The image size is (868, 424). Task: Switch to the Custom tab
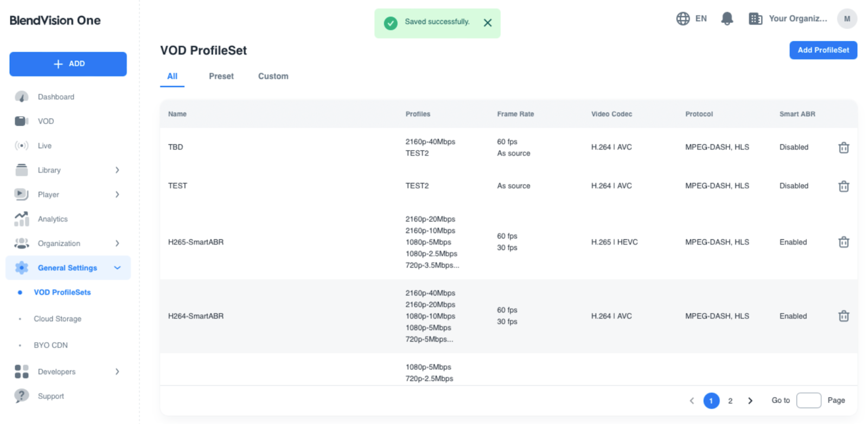(x=273, y=77)
